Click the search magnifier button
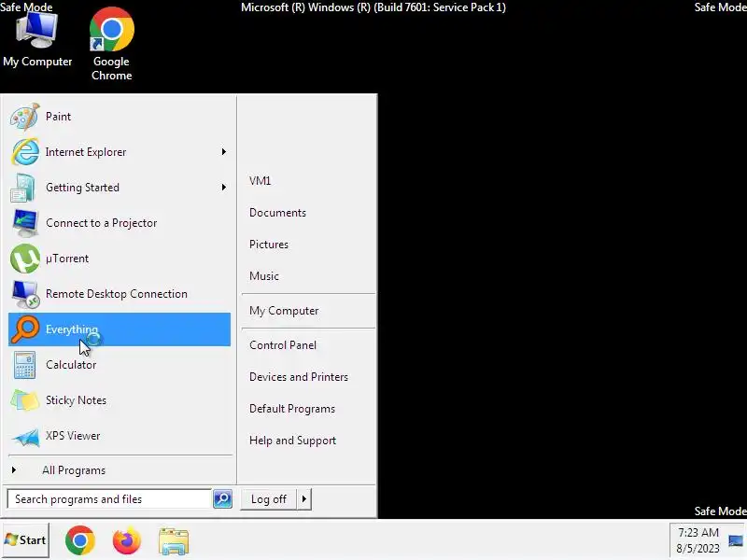Screen dimensions: 747x560 point(222,499)
